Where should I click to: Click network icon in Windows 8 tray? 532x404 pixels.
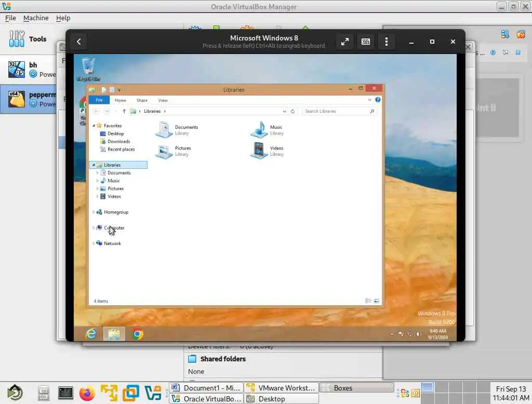[410, 334]
